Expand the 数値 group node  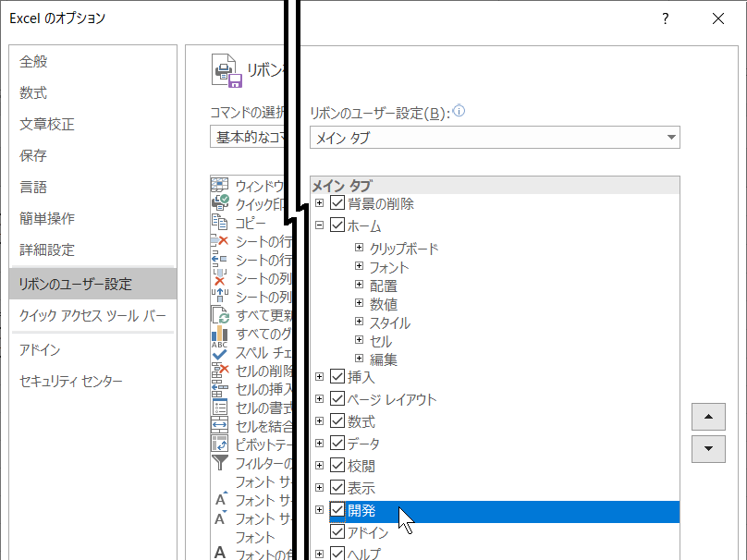[x=360, y=302]
